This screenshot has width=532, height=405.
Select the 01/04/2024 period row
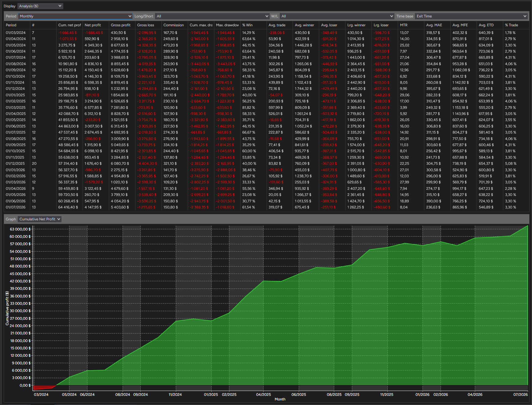pyautogui.click(x=267, y=39)
